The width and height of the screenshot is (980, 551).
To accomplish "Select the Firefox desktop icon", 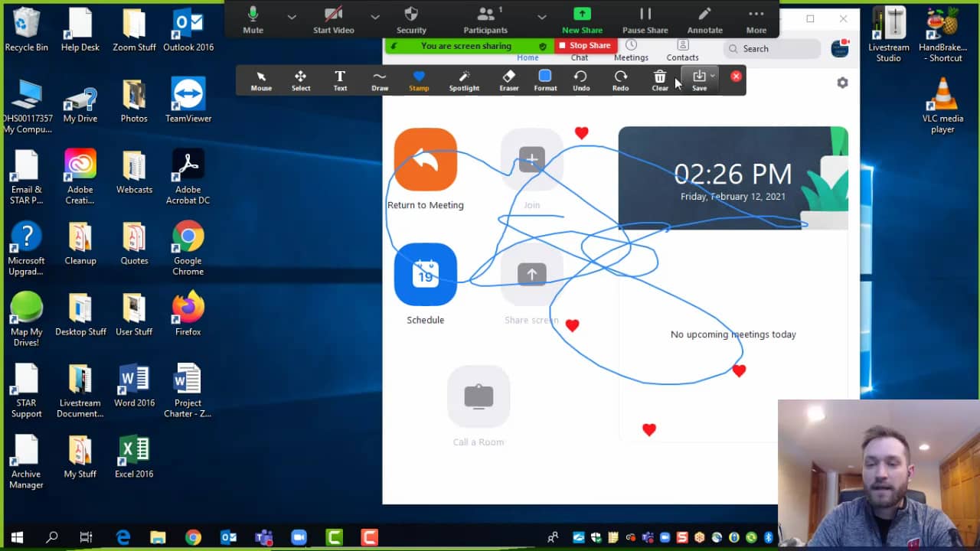I will coord(188,314).
